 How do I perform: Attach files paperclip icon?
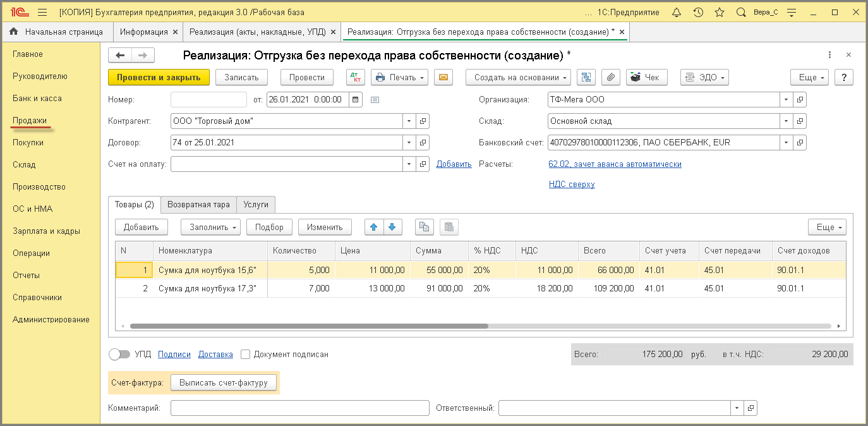(x=610, y=77)
